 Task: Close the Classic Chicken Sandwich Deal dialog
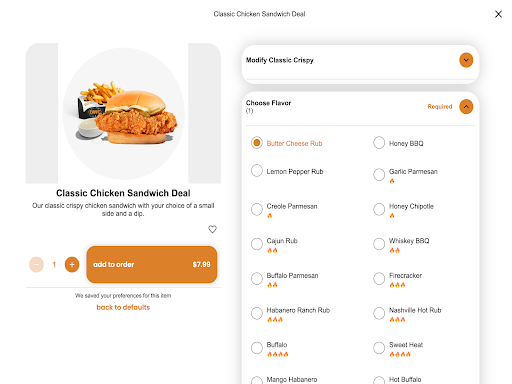point(498,14)
